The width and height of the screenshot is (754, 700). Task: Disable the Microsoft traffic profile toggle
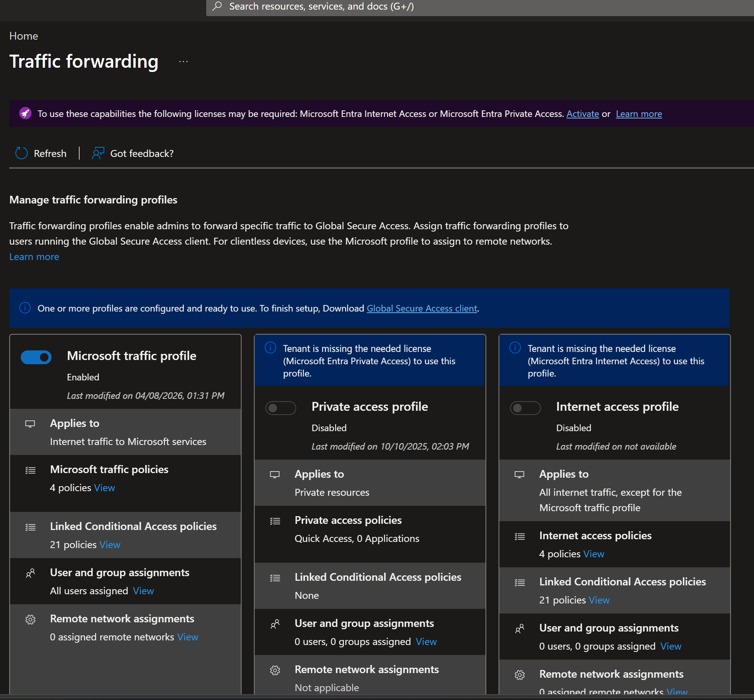[x=36, y=357]
